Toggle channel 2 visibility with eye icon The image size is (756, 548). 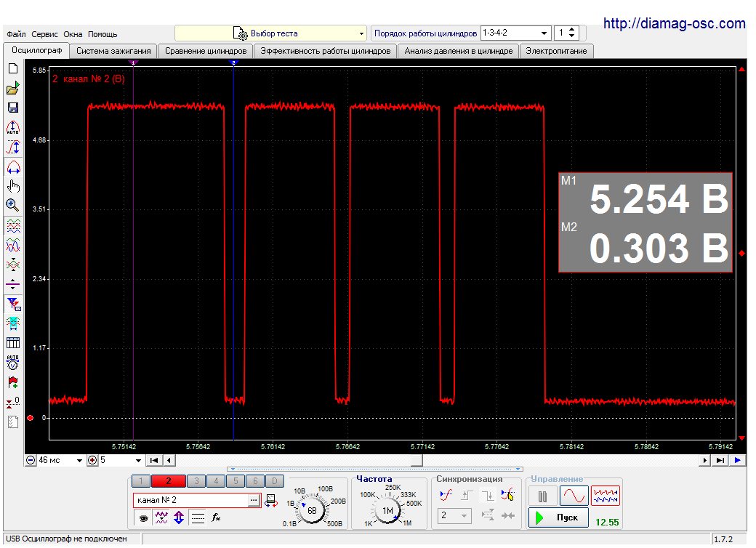tap(143, 518)
